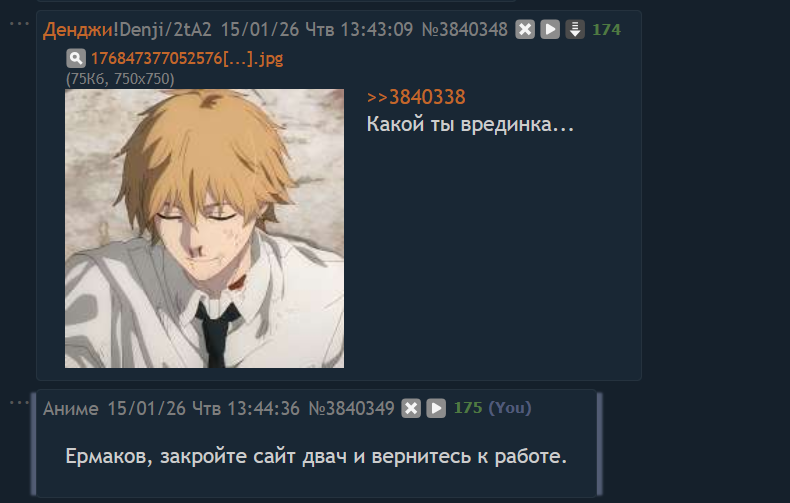Follow the reply link >>3840338
The image size is (790, 503).
[x=416, y=97]
